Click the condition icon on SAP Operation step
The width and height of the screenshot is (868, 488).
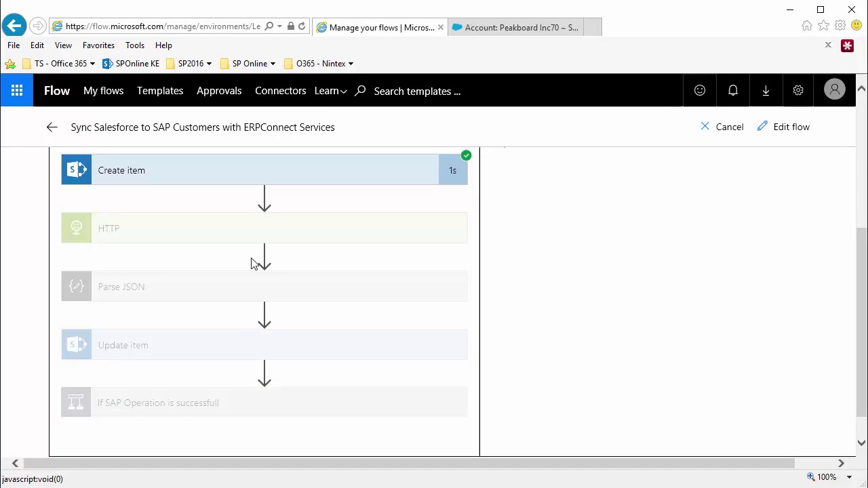pyautogui.click(x=77, y=403)
